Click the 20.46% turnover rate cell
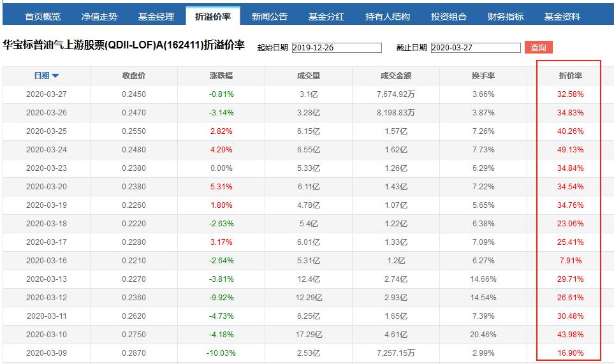Viewport: 614px width, 364px height. coord(483,335)
